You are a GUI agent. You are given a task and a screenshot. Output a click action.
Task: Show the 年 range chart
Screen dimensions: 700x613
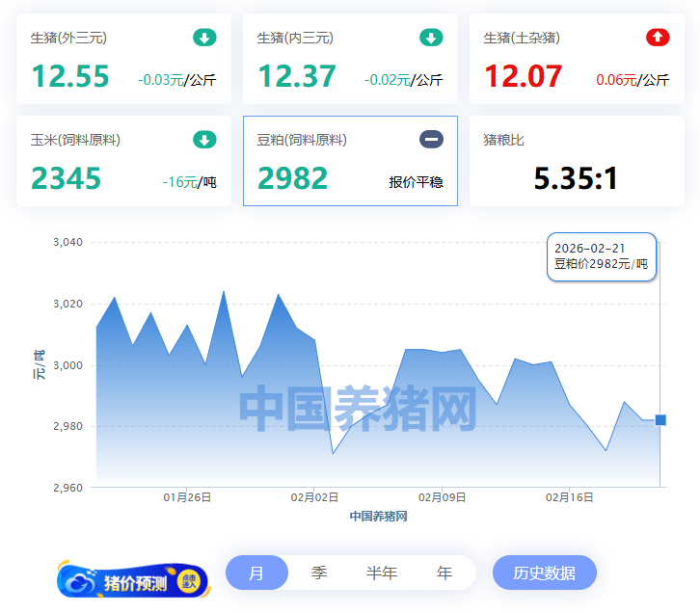[444, 573]
